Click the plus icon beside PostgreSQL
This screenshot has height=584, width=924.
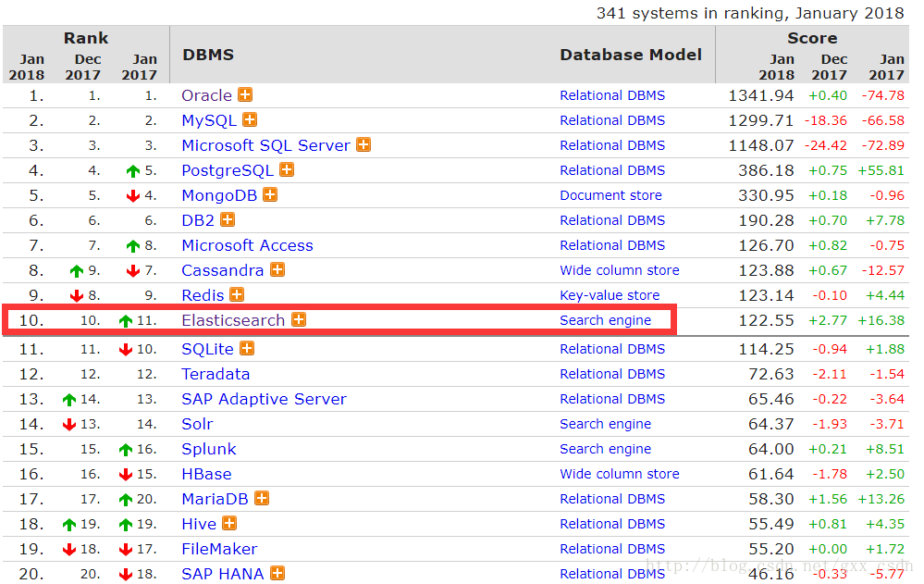point(287,169)
